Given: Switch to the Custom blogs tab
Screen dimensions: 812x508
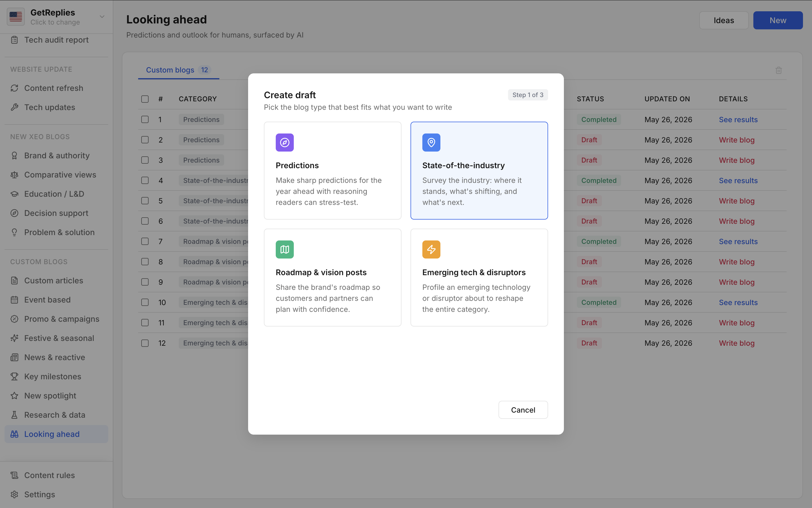Looking at the screenshot, I should click(x=178, y=70).
